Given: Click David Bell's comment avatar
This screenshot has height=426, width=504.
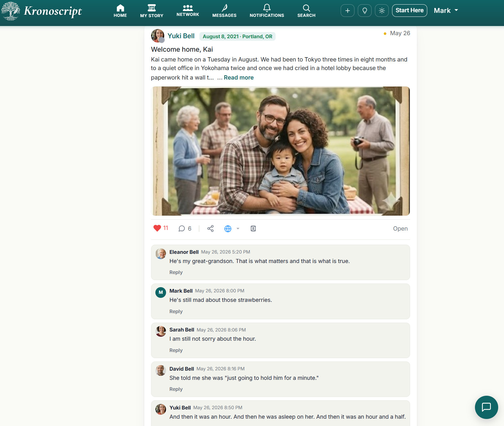Looking at the screenshot, I should (x=161, y=370).
